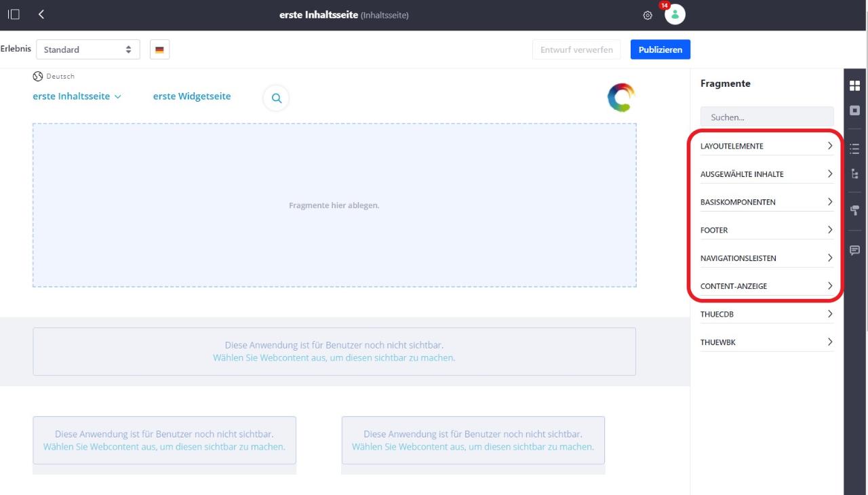The width and height of the screenshot is (868, 495).
Task: Click the search magnifier icon on the page
Action: 276,98
